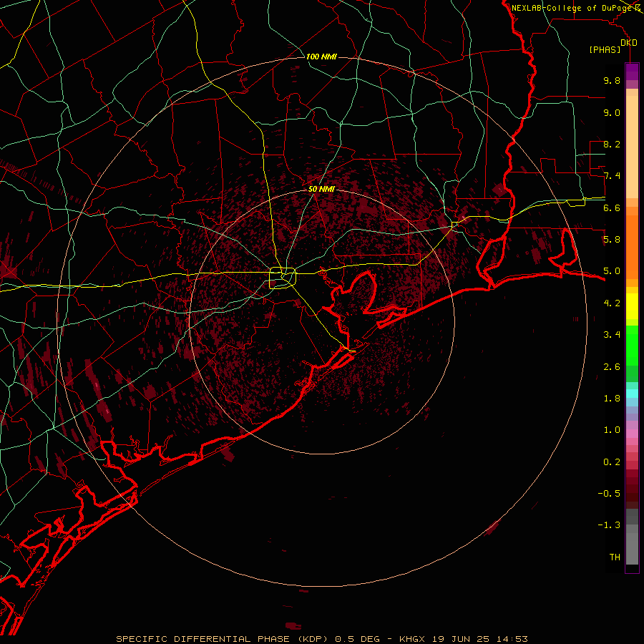Click the 50 NMI range ring label
This screenshot has height=644, width=644.
[x=321, y=190]
